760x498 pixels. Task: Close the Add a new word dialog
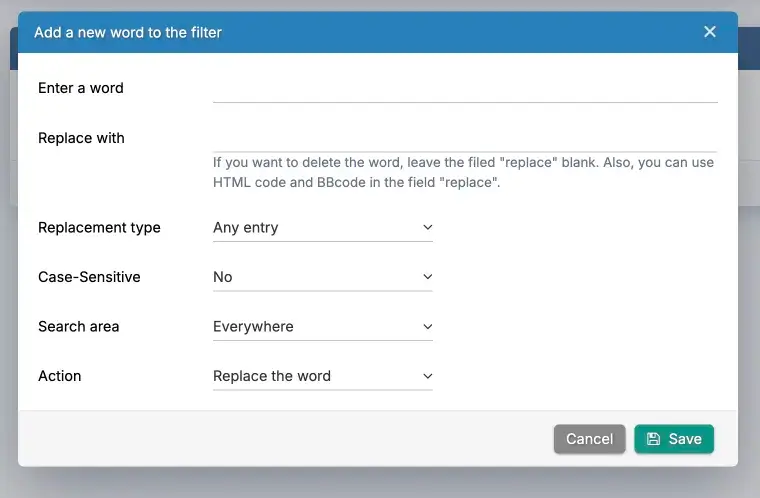pos(710,32)
